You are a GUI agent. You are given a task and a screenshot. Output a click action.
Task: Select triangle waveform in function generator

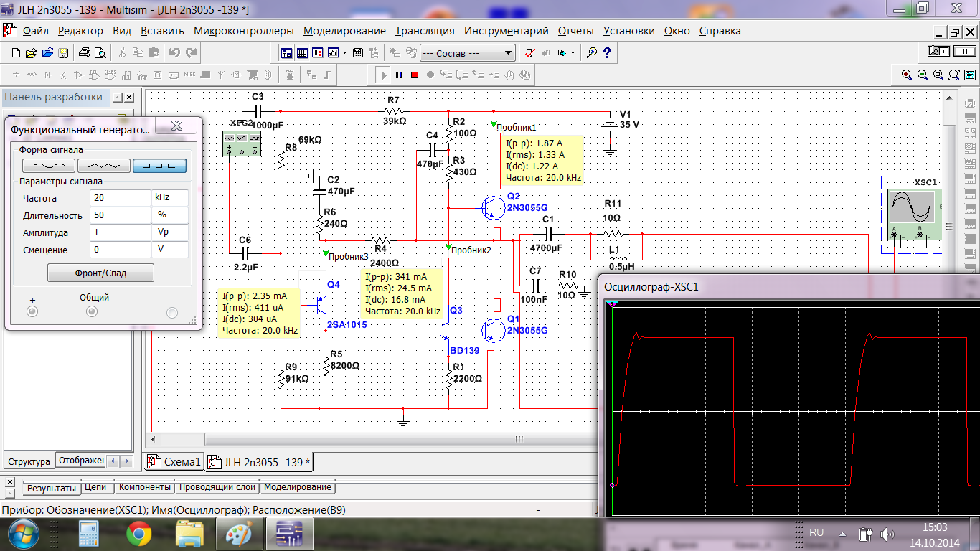tap(104, 165)
